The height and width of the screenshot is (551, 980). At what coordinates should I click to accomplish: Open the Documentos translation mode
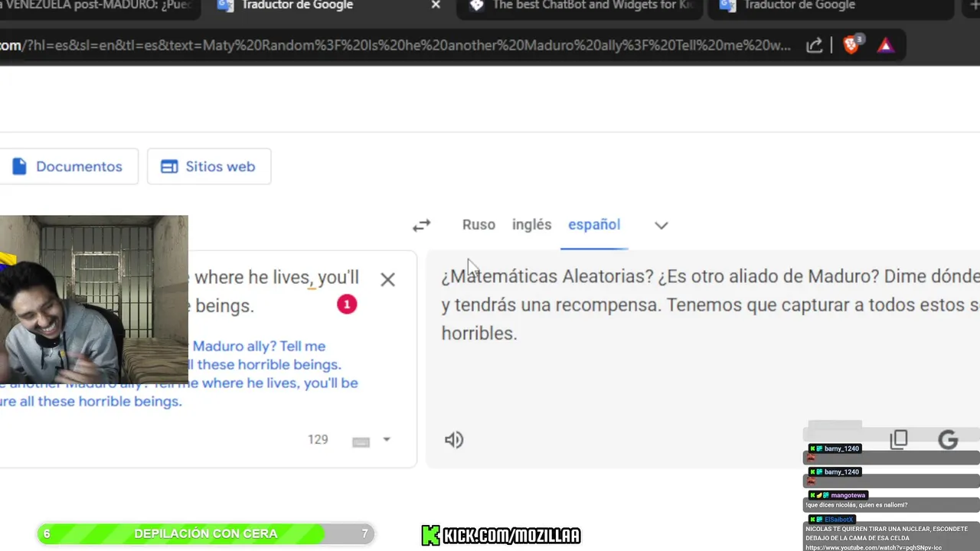[68, 167]
